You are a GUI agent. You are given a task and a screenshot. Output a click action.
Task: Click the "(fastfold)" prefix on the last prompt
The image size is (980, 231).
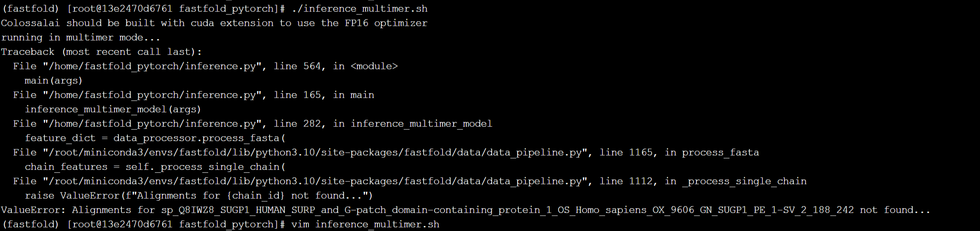[x=30, y=225]
